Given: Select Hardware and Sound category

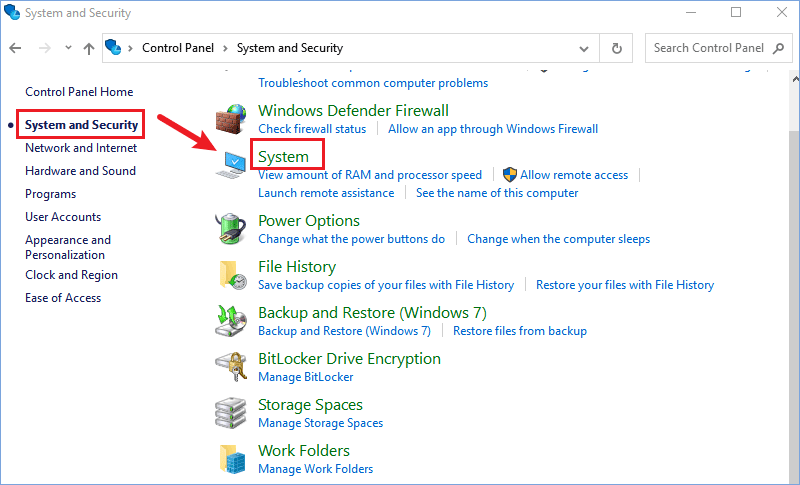Looking at the screenshot, I should coord(81,171).
